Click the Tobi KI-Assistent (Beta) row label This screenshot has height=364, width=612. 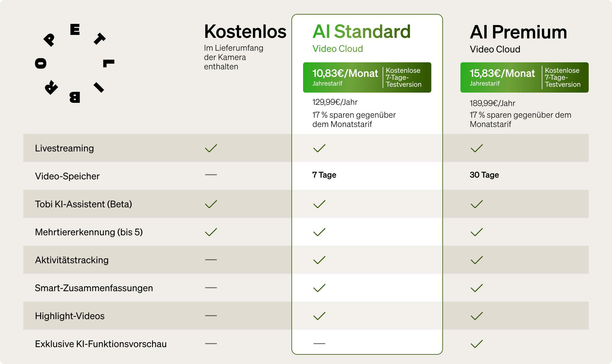pyautogui.click(x=83, y=204)
